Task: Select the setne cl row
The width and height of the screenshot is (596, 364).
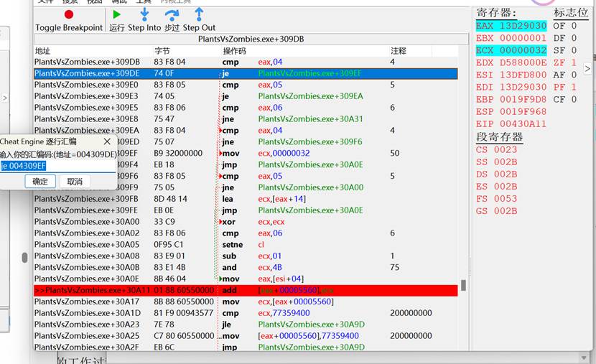Action: coord(246,244)
